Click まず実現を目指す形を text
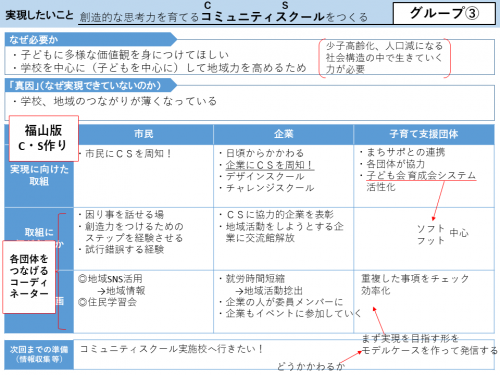 coord(410,338)
